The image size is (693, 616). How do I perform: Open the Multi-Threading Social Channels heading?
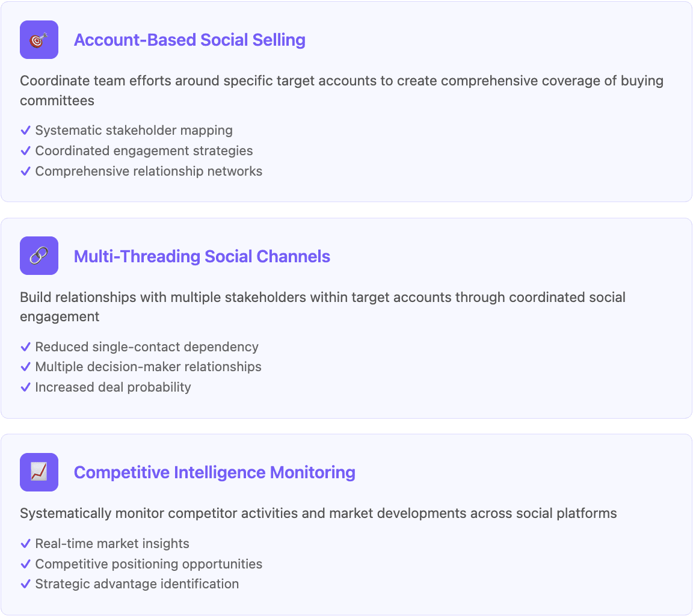point(202,256)
